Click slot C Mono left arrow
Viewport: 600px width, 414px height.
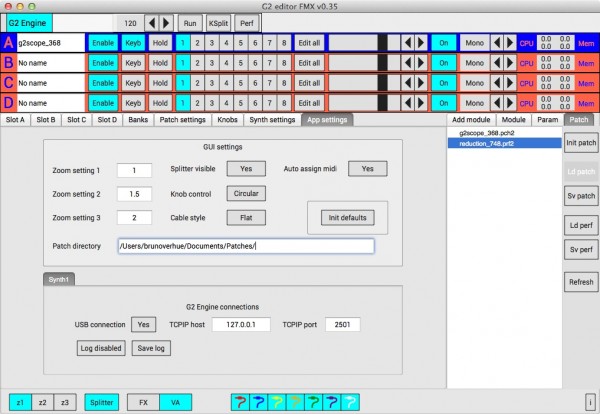tap(497, 83)
